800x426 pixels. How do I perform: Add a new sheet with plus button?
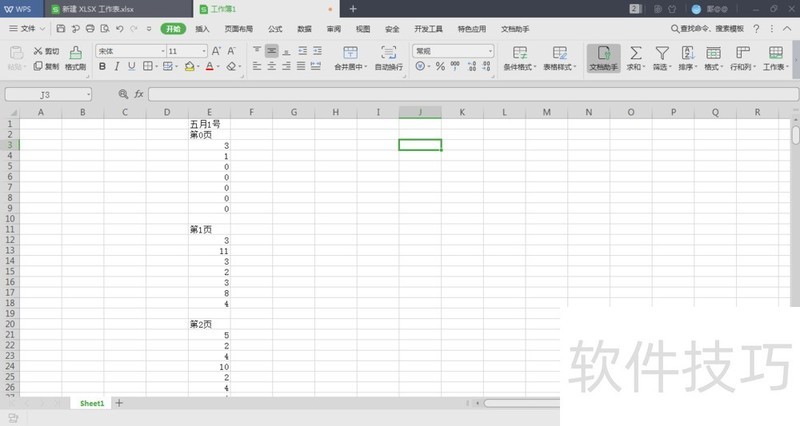click(x=119, y=403)
